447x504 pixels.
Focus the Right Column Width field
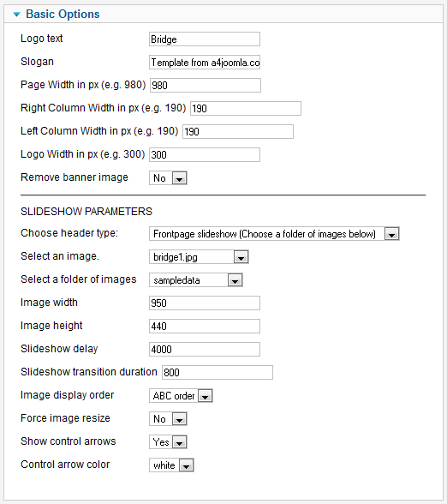point(246,109)
